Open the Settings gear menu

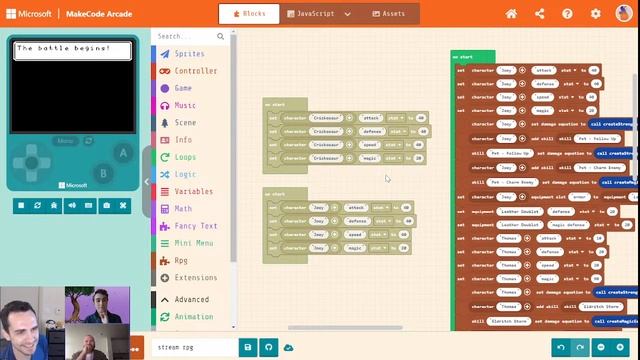[596, 14]
